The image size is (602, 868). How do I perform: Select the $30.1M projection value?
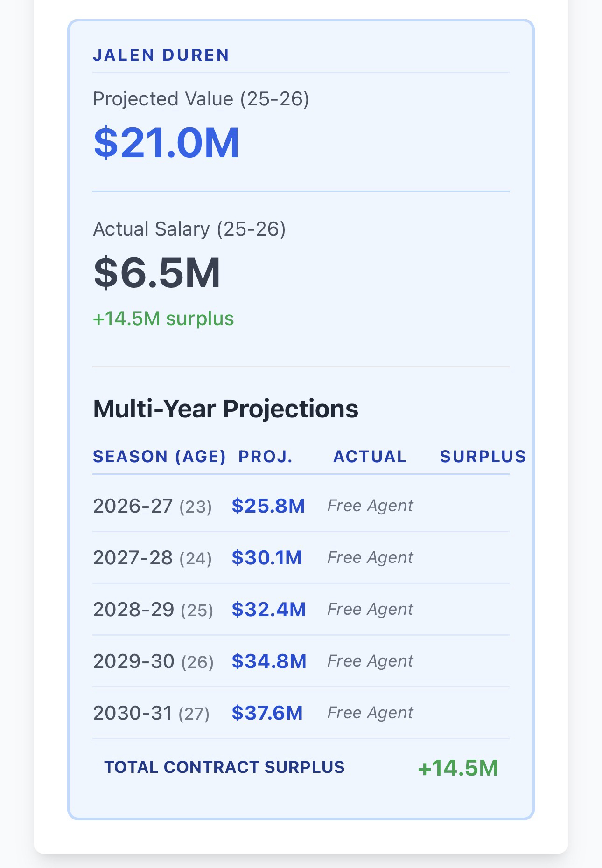point(267,558)
